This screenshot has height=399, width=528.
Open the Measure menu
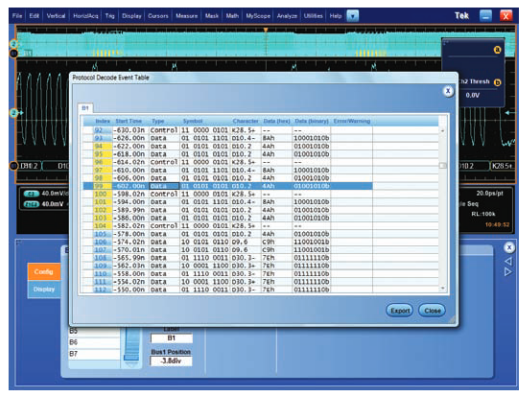(x=187, y=16)
